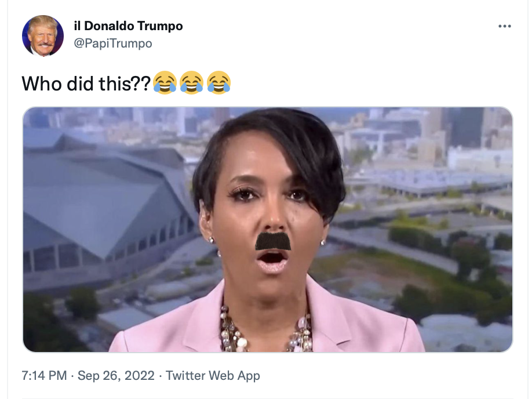Click the Sep 26, 2022 date
This screenshot has width=532, height=399.
(116, 376)
